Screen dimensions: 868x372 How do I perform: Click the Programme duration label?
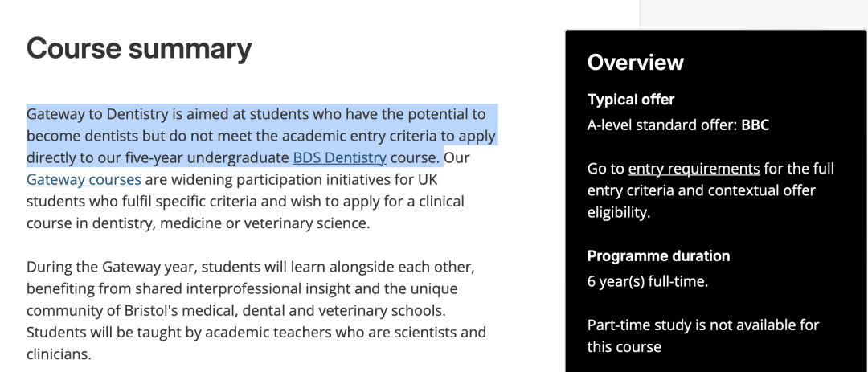tap(658, 256)
